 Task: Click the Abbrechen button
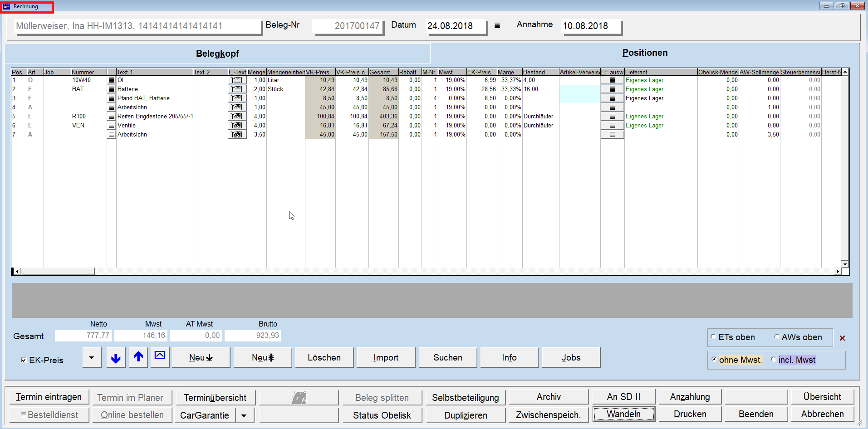point(822,414)
